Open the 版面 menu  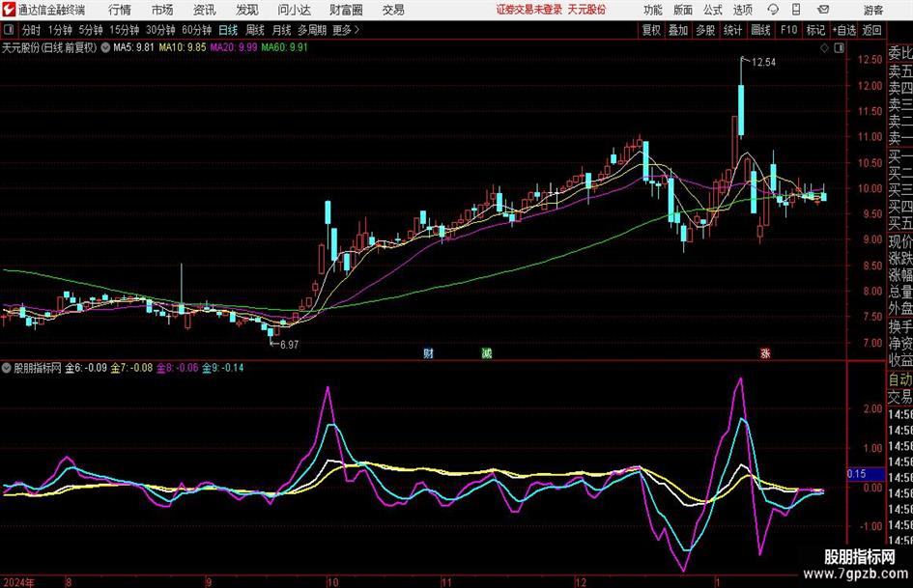(x=683, y=10)
